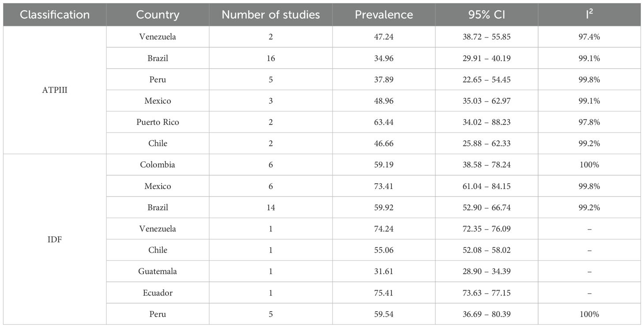Select the Guatemala country cell
The width and height of the screenshot is (644, 328).
pyautogui.click(x=158, y=271)
